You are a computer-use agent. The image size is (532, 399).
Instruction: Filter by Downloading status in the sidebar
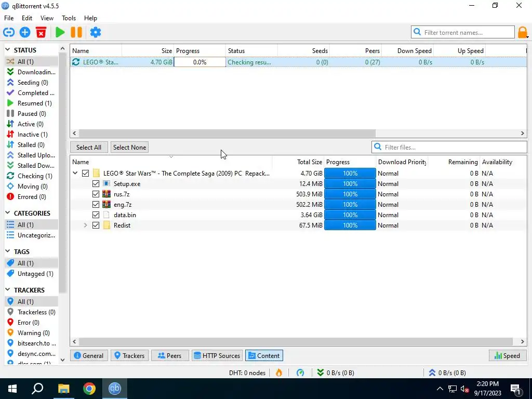31,72
